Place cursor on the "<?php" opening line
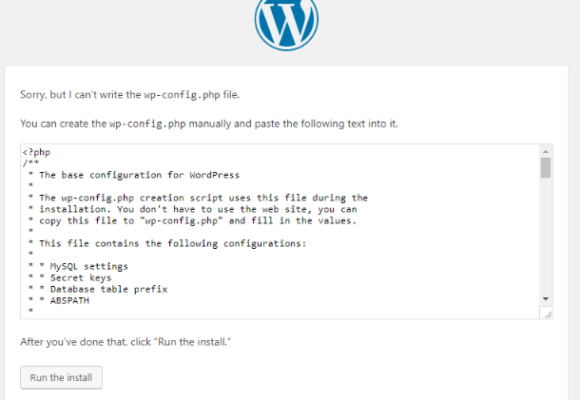This screenshot has width=580, height=400. point(36,152)
